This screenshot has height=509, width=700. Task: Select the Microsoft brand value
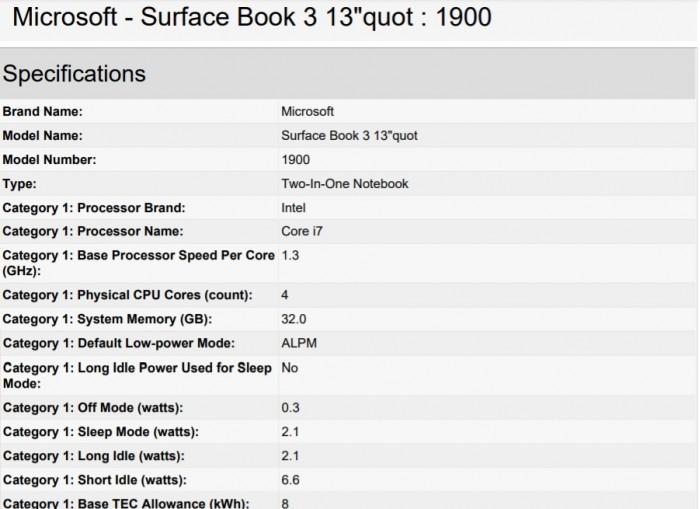(x=307, y=112)
